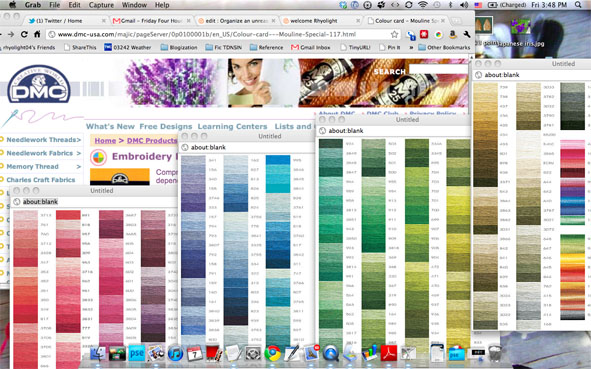This screenshot has width=591, height=369.
Task: Open the Window menu
Action: tap(134, 5)
